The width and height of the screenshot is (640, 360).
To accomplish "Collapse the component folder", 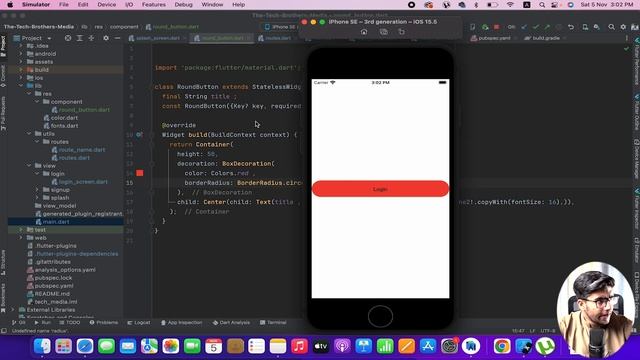I will [x=37, y=102].
